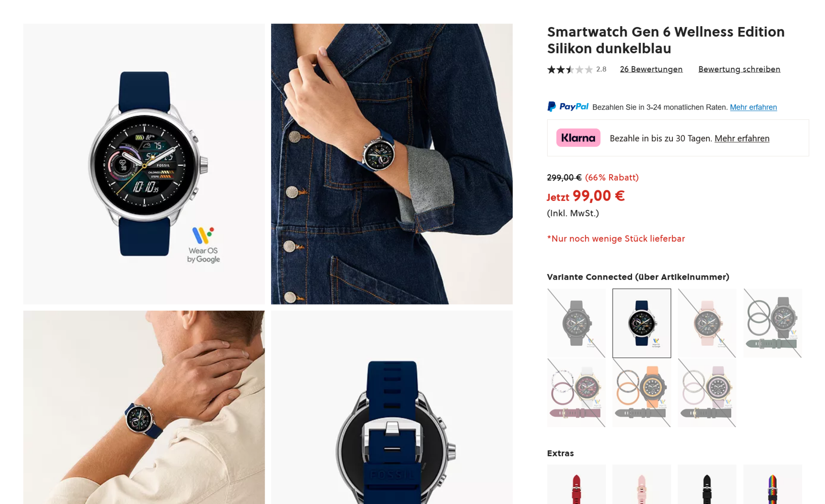Open PayPal Mehr erfahren link
825x504 pixels.
753,107
